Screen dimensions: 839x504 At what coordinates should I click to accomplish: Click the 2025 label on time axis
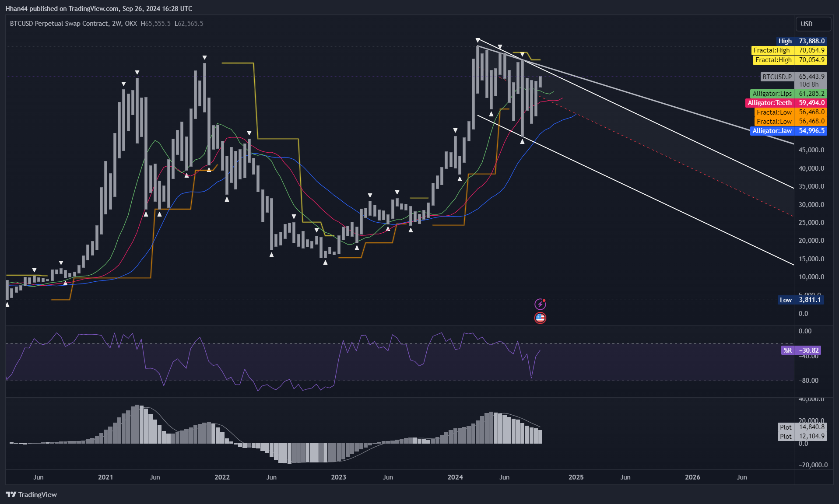(x=576, y=477)
